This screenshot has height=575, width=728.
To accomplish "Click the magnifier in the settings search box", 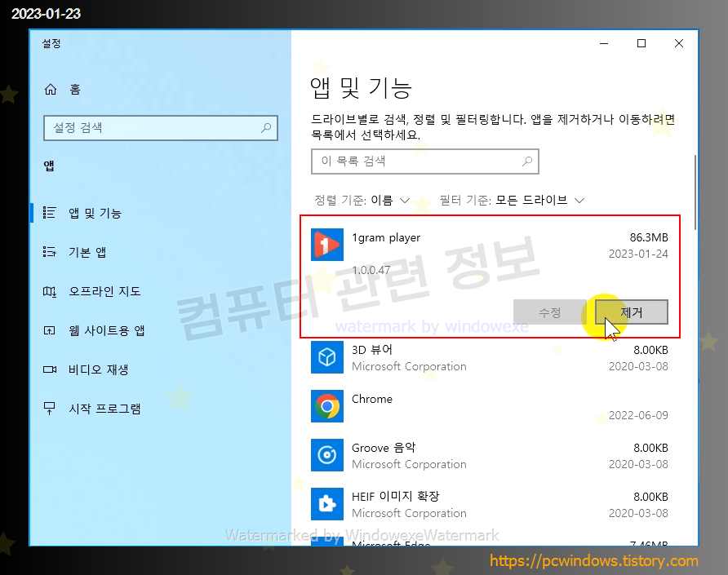I will coord(266,127).
